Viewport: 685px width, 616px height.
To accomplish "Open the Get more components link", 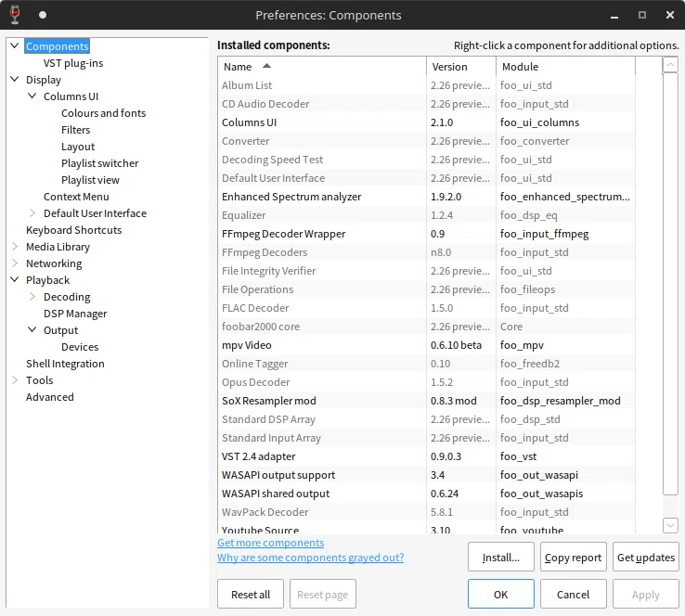I will [x=270, y=543].
